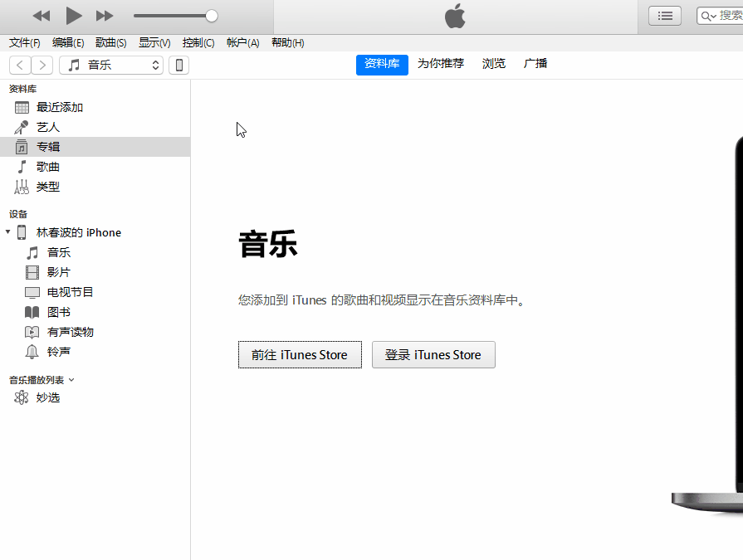Select 专辑 in the library sidebar

(95, 147)
